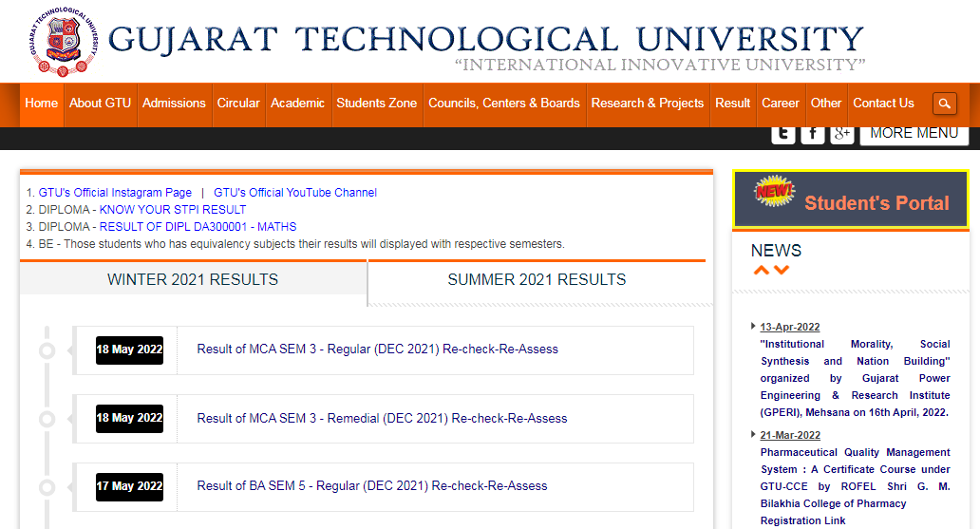This screenshot has height=529, width=980.
Task: Open Institutional Morality news item
Action: (855, 378)
